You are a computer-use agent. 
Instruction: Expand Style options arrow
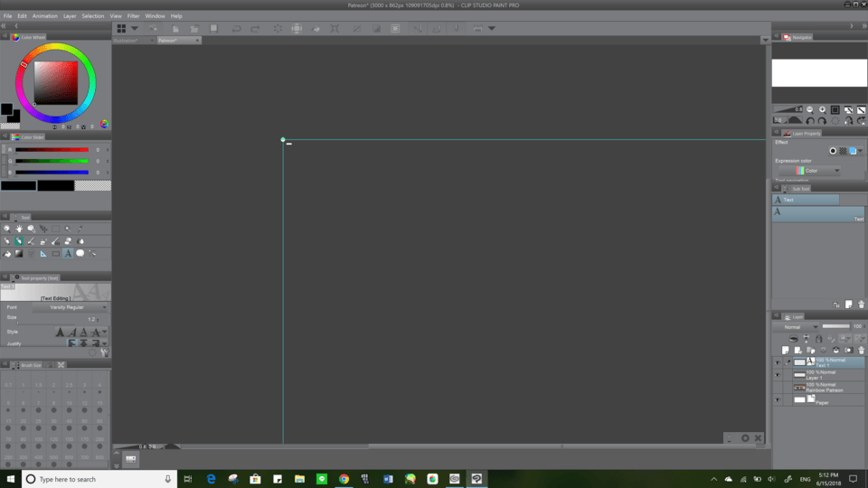coord(104,332)
